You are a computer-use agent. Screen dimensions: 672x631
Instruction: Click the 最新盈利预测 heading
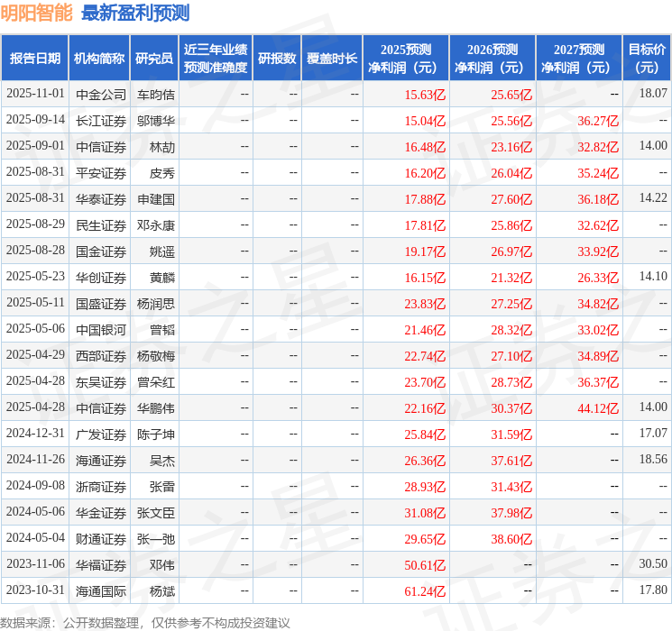tap(135, 14)
